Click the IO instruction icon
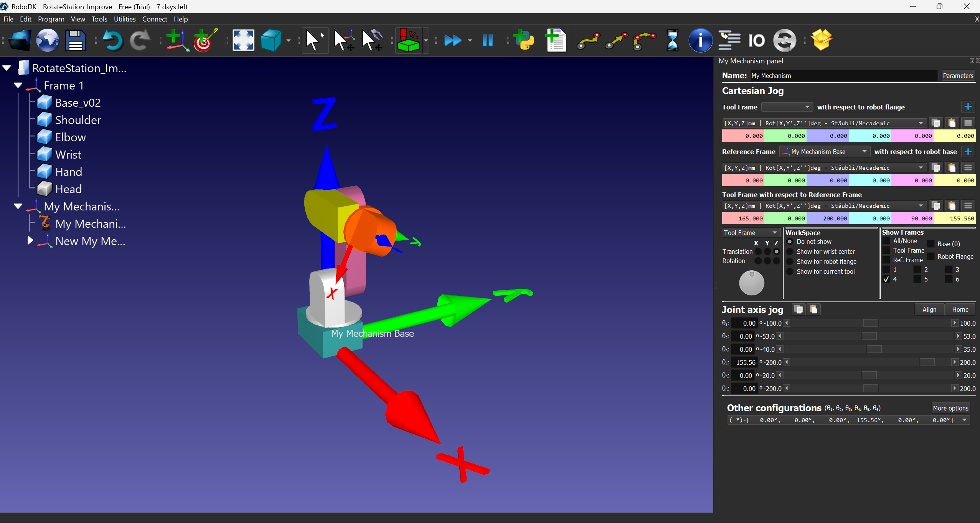 click(756, 40)
